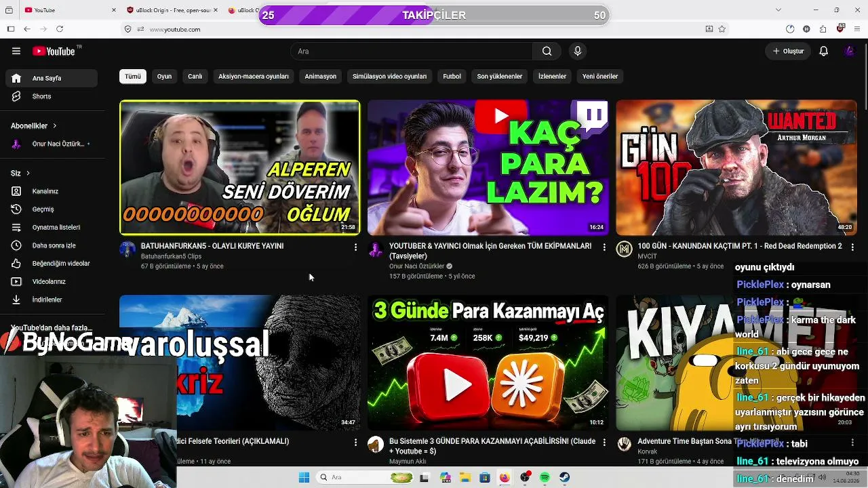This screenshot has width=868, height=488.
Task: Select the İzlenenler filter chip
Action: click(x=552, y=77)
